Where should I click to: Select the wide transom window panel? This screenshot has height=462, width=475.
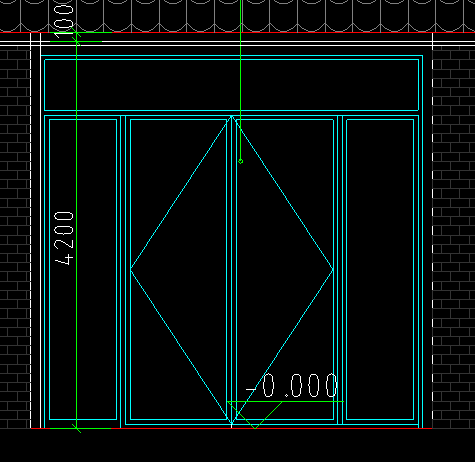[x=231, y=85]
